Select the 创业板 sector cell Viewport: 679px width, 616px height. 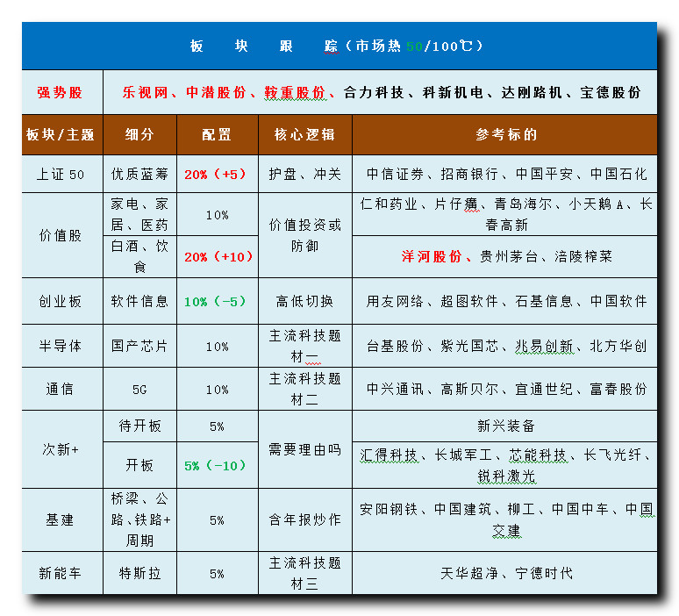pos(61,301)
